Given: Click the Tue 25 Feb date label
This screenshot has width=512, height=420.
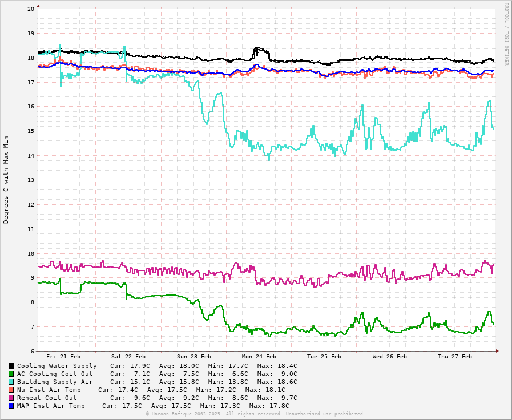Looking at the screenshot, I should pos(324,357).
